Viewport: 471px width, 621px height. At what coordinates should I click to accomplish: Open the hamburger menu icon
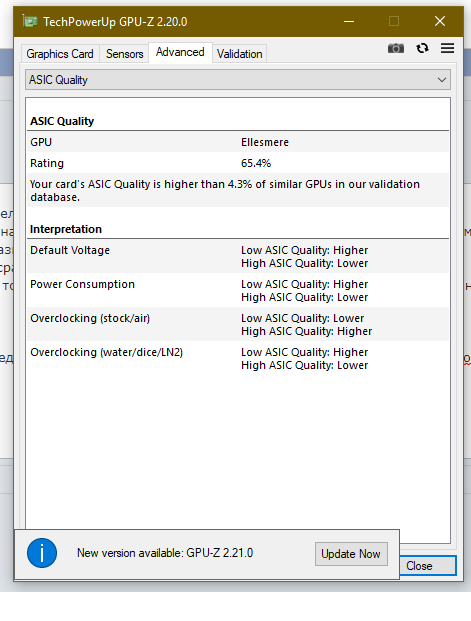tap(448, 48)
